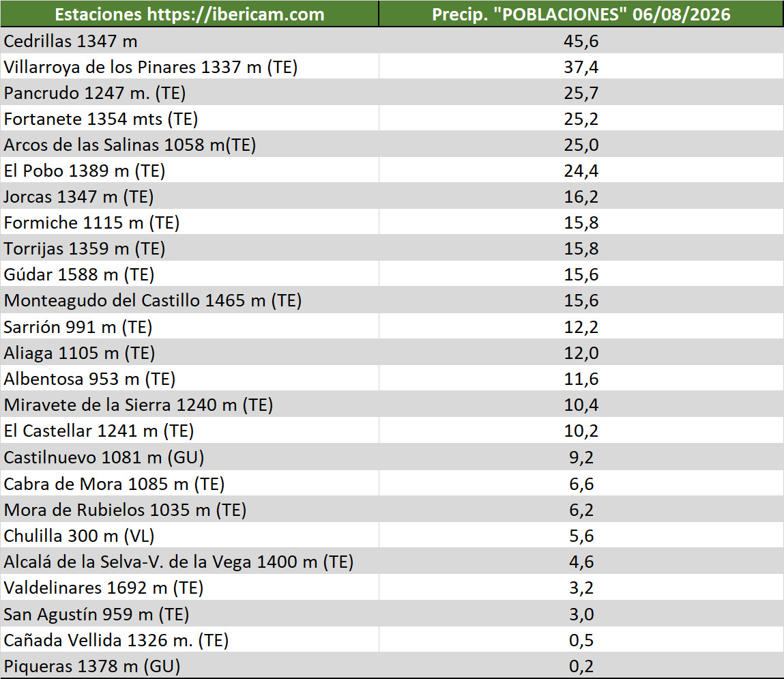Viewport: 784px width, 679px height.
Task: Select the Albentosa 953 m (TE) cell
Action: 190,379
